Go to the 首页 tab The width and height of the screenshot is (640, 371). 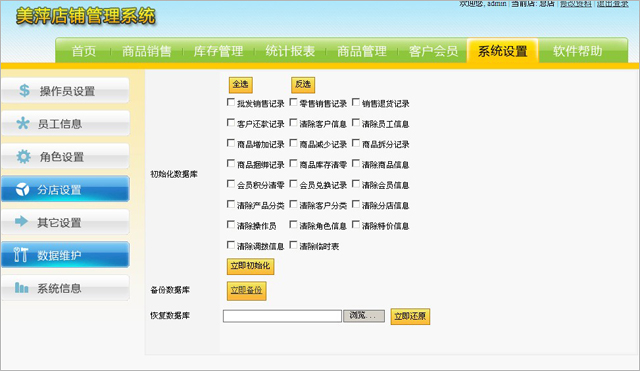tap(84, 51)
